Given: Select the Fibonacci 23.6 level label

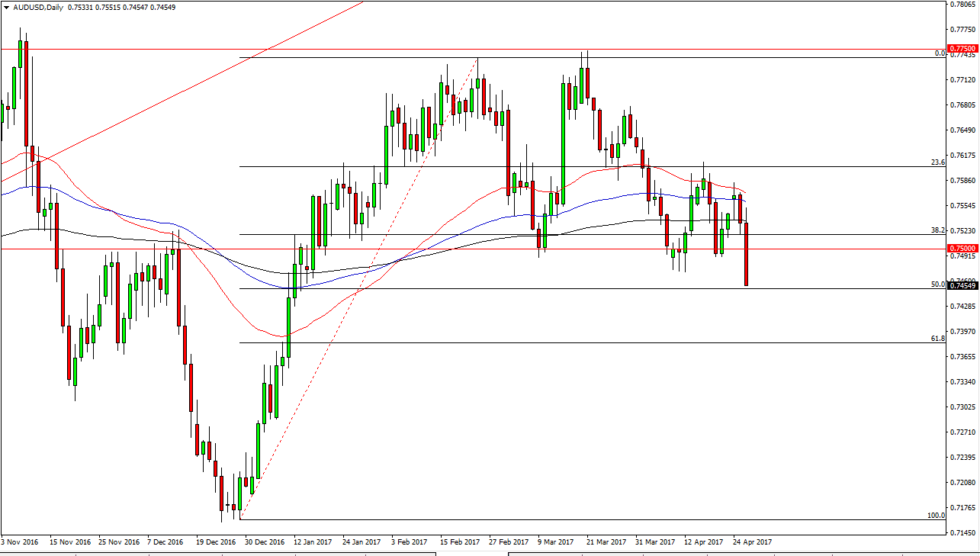Looking at the screenshot, I should tap(938, 162).
